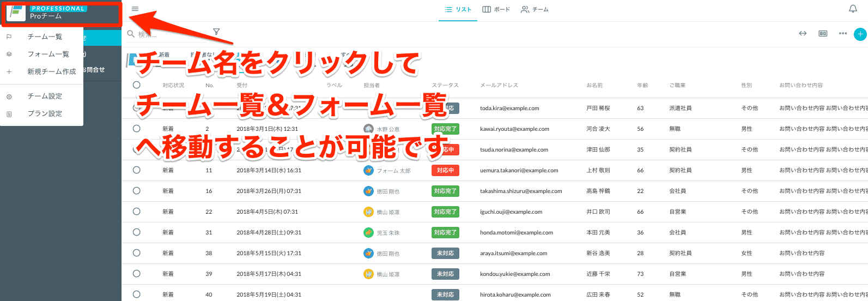Click the 年齢 column header
The image size is (868, 301).
(x=642, y=86)
